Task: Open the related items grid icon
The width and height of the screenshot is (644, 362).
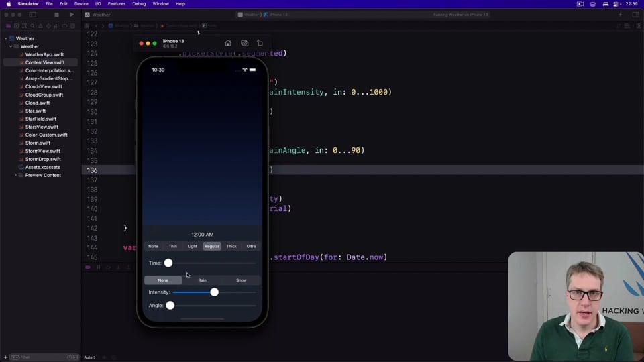Action: pos(87,26)
